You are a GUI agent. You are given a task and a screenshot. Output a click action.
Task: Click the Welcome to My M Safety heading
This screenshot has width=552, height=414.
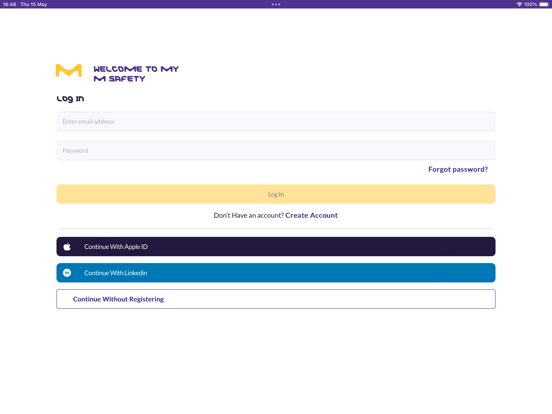pos(136,74)
